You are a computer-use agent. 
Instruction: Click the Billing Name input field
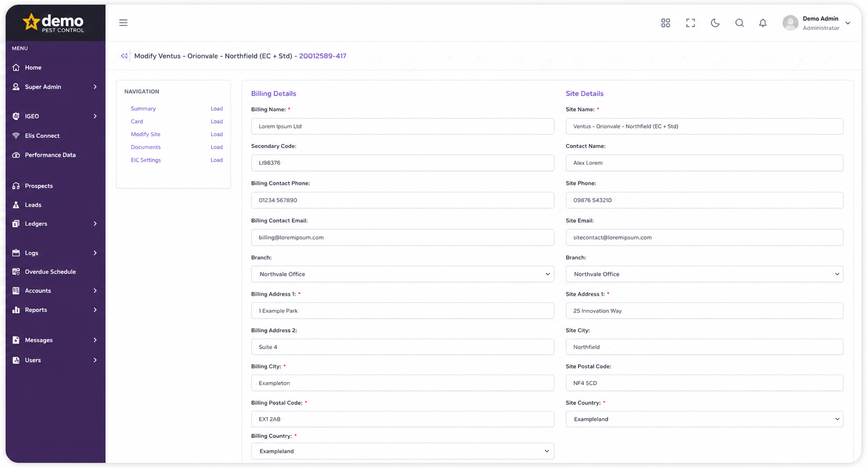click(402, 127)
